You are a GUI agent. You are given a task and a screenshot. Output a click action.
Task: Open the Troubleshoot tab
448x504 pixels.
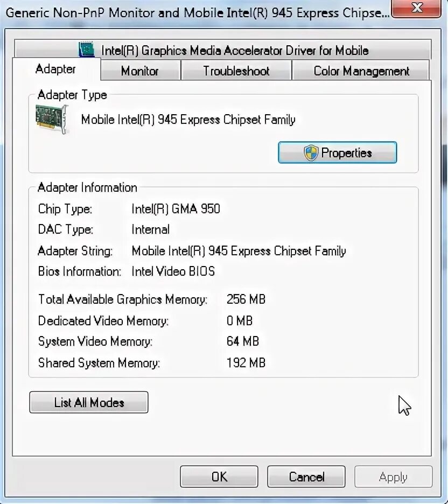236,71
